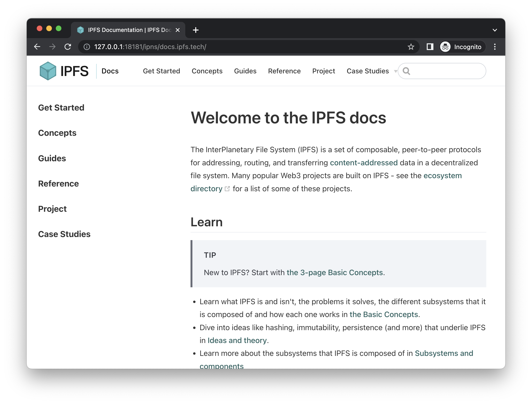The height and width of the screenshot is (404, 532).
Task: Bookmark this page with the star icon
Action: [x=411, y=47]
